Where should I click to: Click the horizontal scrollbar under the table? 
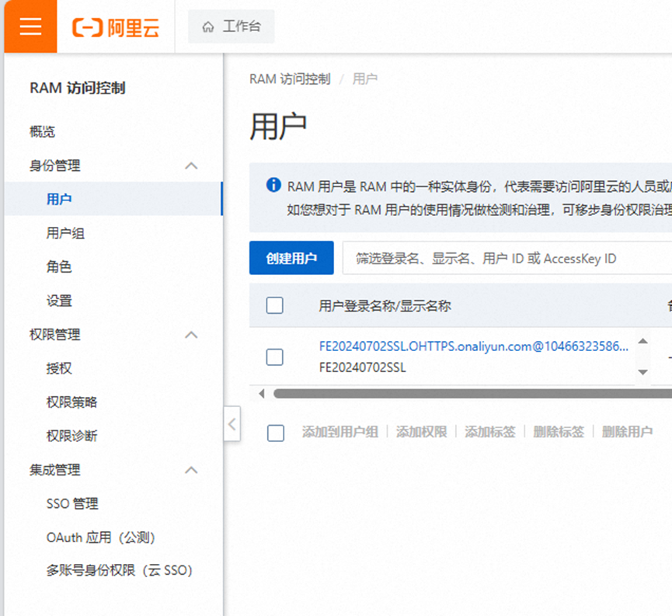click(x=472, y=394)
